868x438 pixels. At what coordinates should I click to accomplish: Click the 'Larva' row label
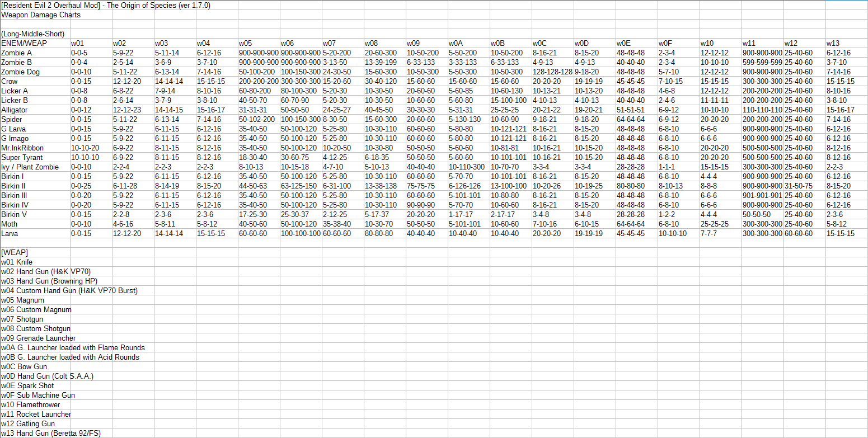pos(35,233)
